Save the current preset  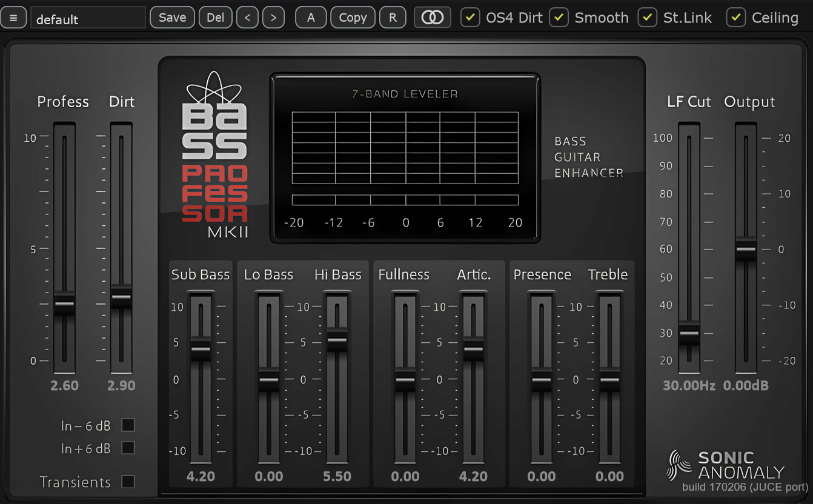172,18
